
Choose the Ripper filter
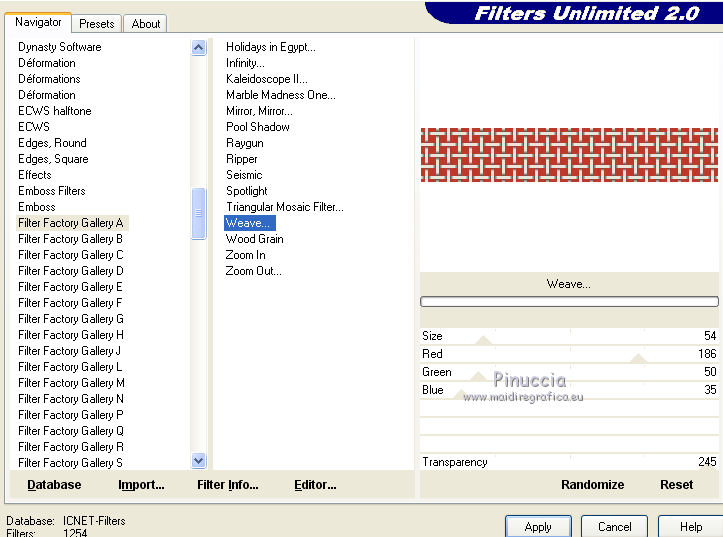(x=242, y=159)
